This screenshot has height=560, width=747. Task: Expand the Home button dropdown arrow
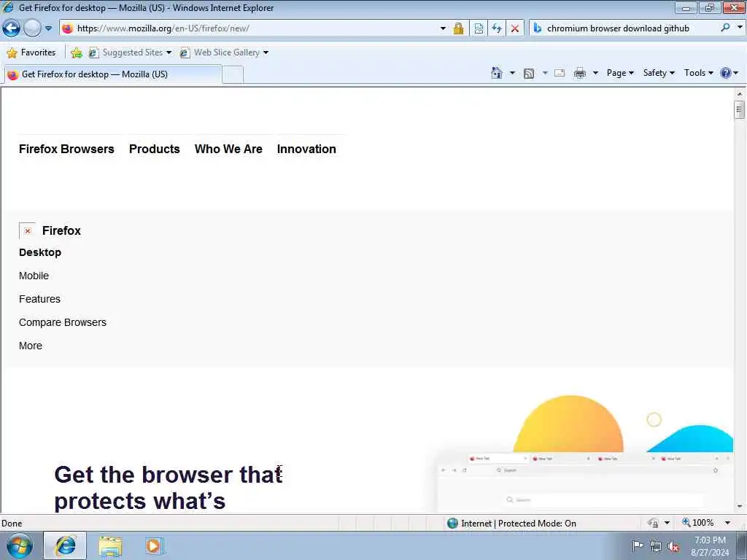(x=512, y=73)
